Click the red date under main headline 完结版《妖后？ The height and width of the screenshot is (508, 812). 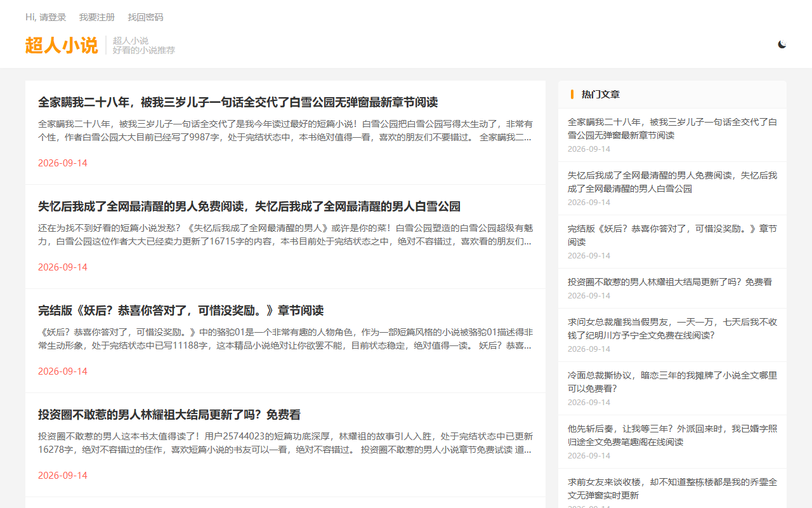[x=63, y=371]
